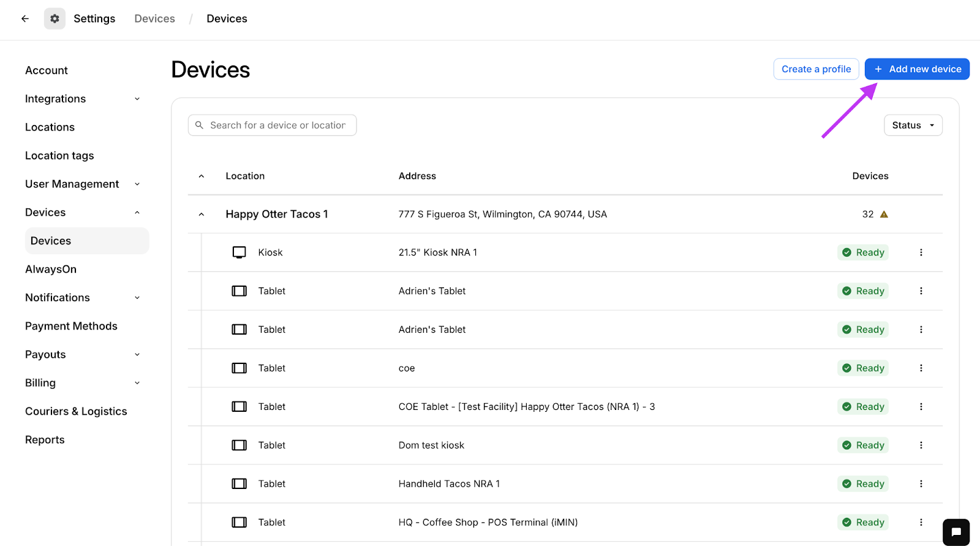Focus the device or location search field
This screenshot has width=980, height=546.
click(277, 125)
